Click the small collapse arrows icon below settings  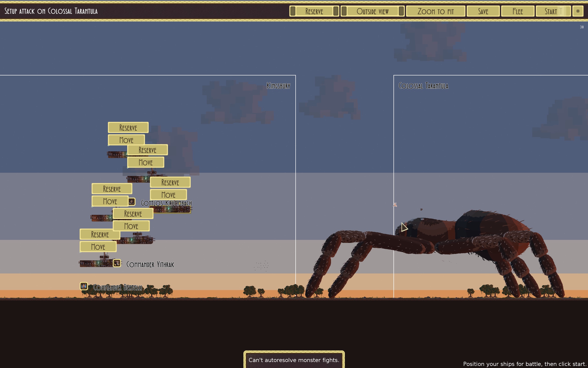[x=582, y=27]
